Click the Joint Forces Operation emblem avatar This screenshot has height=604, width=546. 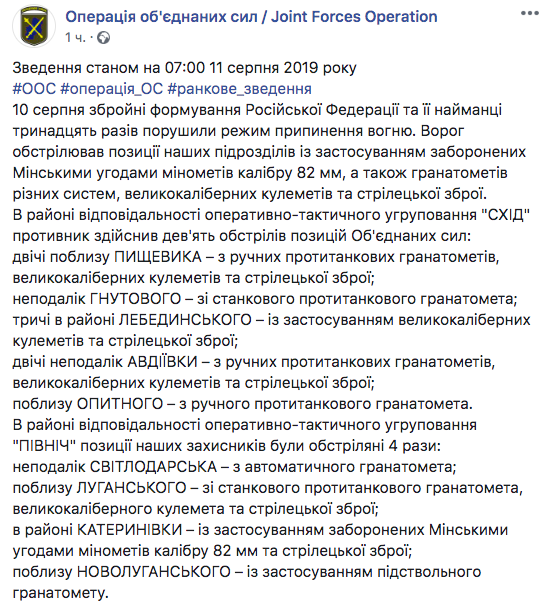34,27
